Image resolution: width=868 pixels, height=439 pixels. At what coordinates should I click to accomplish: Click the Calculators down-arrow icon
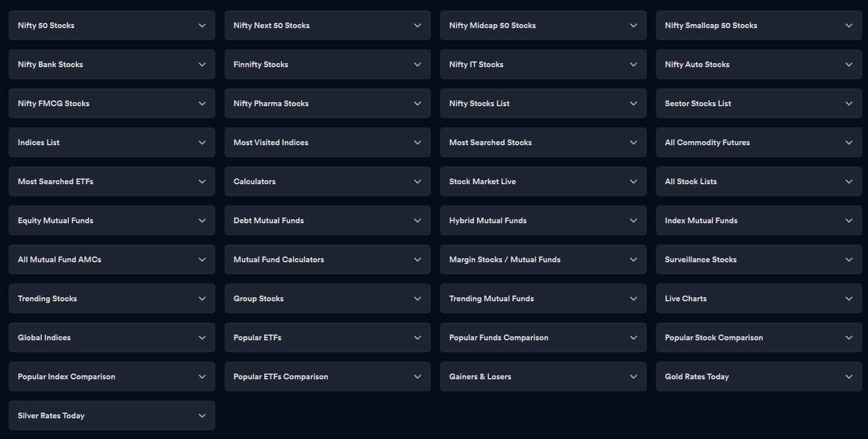coord(418,181)
